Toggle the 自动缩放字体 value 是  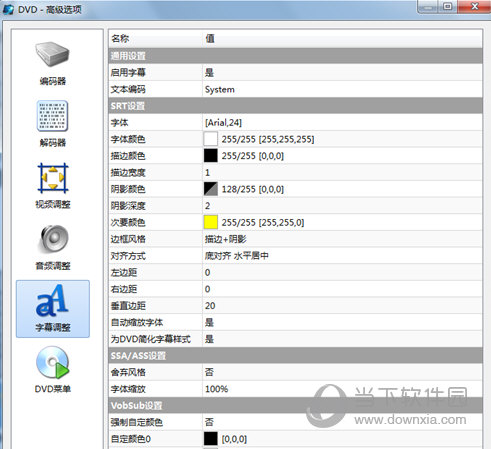[209, 322]
